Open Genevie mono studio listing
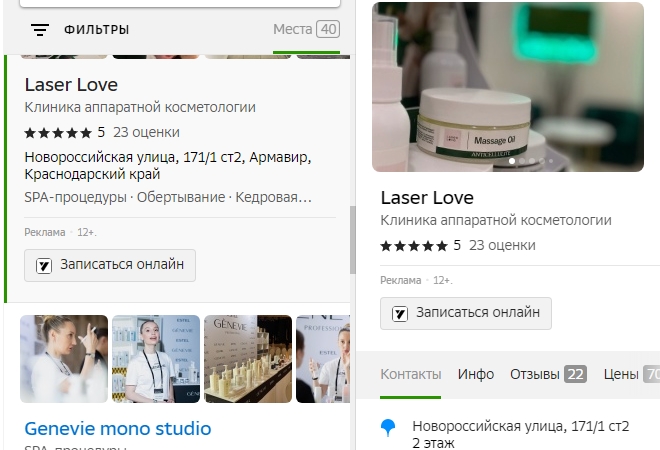The height and width of the screenshot is (450, 660). click(x=118, y=428)
